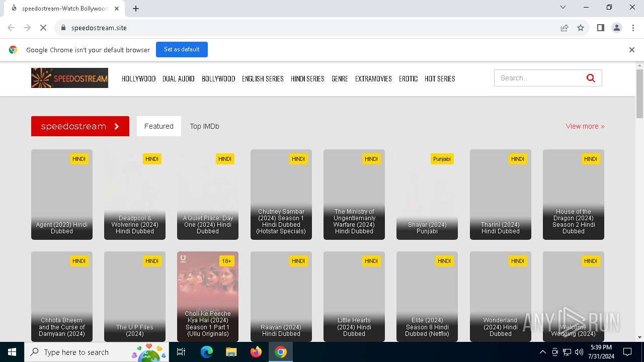The height and width of the screenshot is (362, 644).
Task: Open The U P Files (2024) card
Action: coord(135,297)
